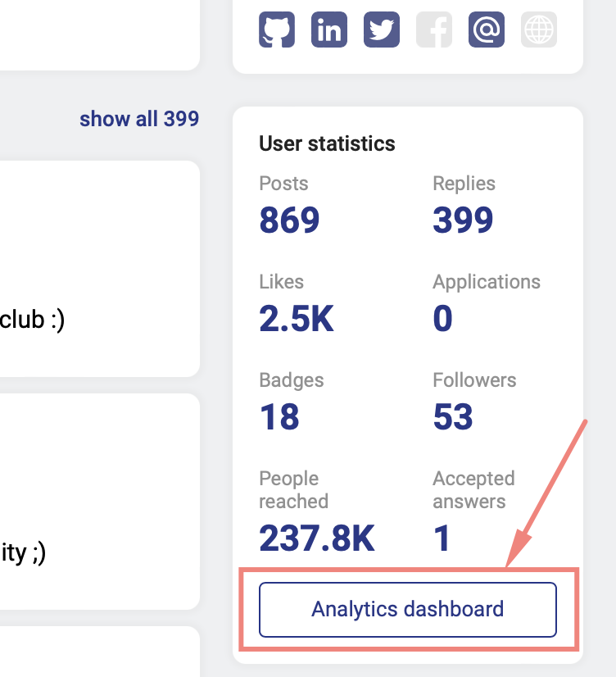
Task: Open the GitHub profile icon
Action: click(x=276, y=30)
